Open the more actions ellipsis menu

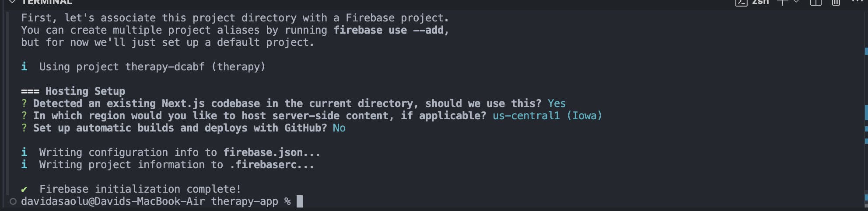857,2
